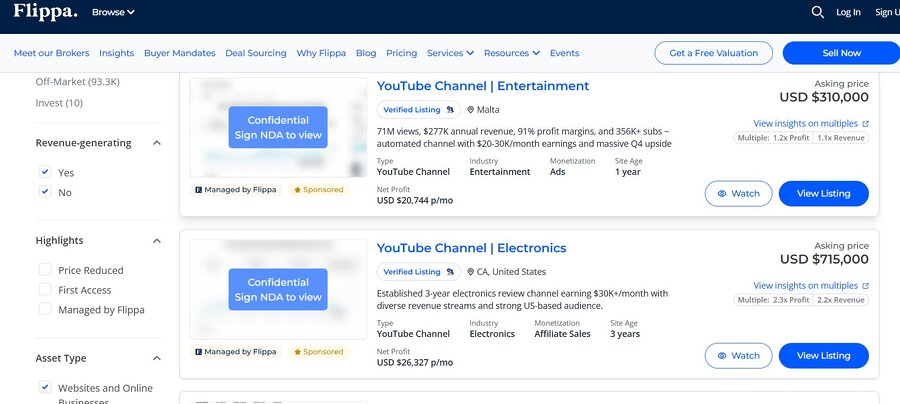This screenshot has height=404, width=900.
Task: Click eye icon in Entertainment Watch button
Action: (722, 193)
